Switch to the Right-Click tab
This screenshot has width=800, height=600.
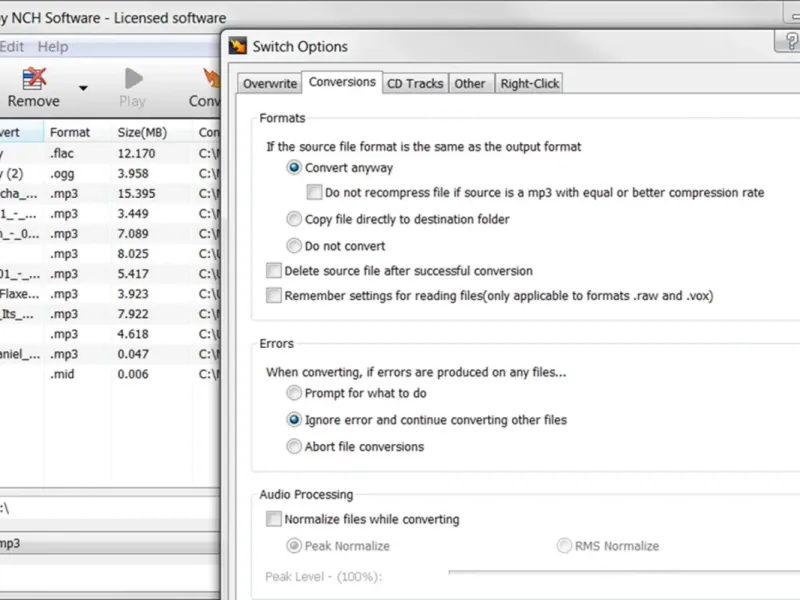tap(529, 84)
